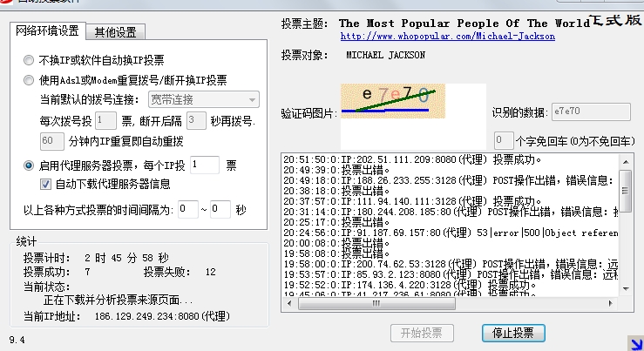Select log entry IP 188.26.233.255:3128
This screenshot has width=644, height=351.
[450, 180]
